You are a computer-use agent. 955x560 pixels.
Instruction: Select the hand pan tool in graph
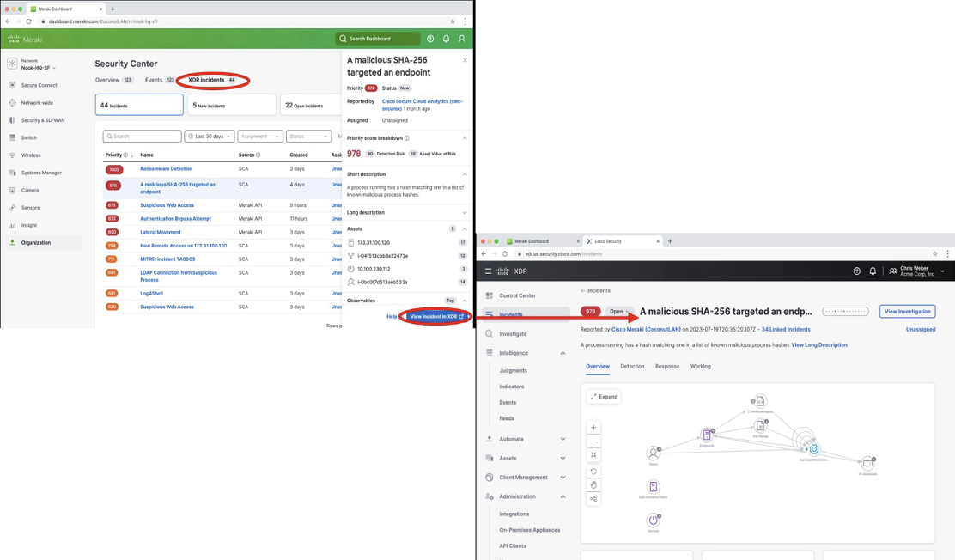point(593,484)
